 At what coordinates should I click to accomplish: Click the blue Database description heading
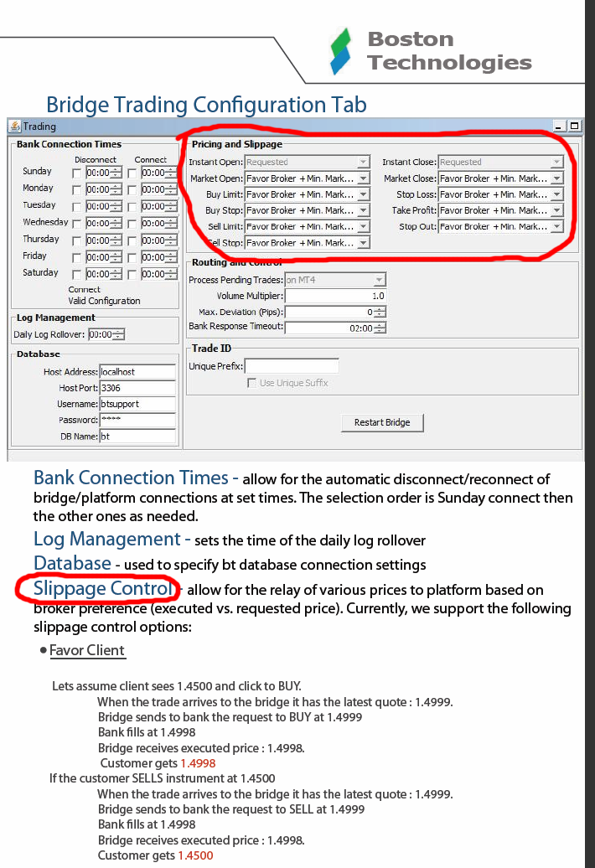72,564
